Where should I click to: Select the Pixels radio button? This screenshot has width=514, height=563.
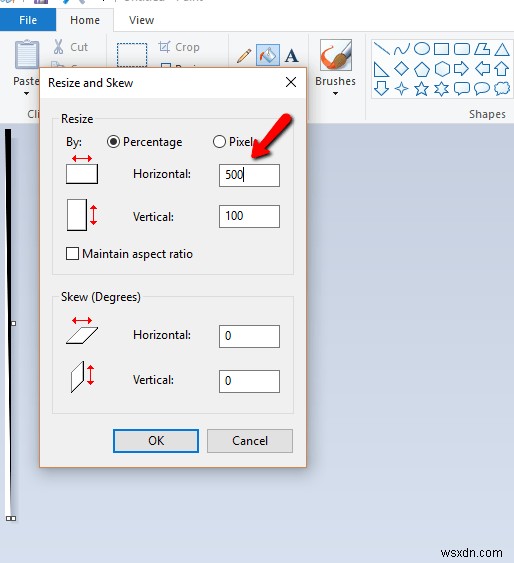pyautogui.click(x=219, y=142)
